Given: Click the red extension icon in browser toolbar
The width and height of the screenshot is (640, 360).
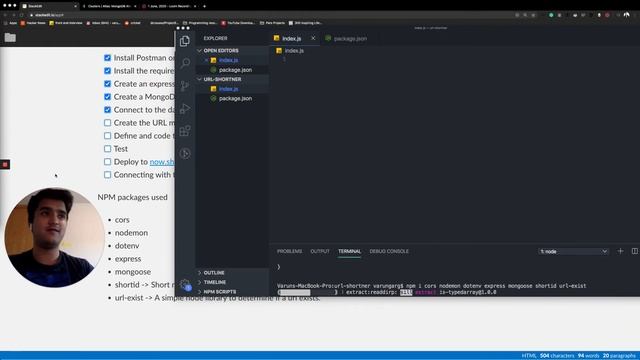Looking at the screenshot, I should click(x=607, y=15).
